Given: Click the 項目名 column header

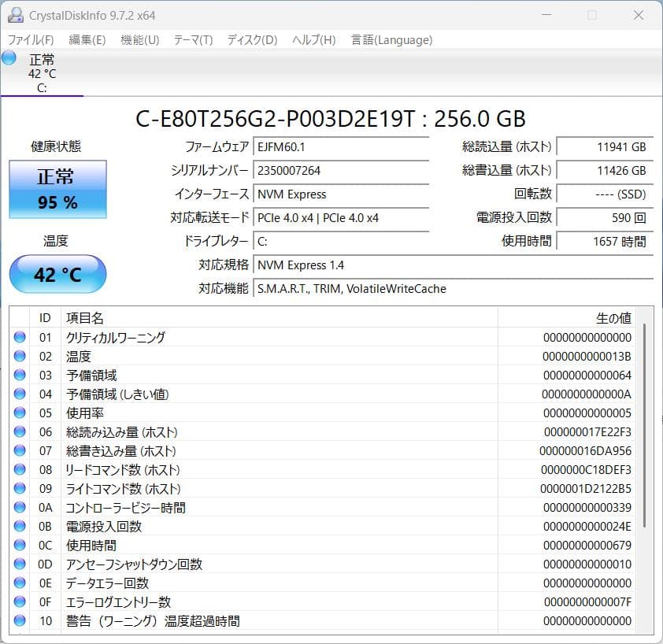Looking at the screenshot, I should coord(280,318).
